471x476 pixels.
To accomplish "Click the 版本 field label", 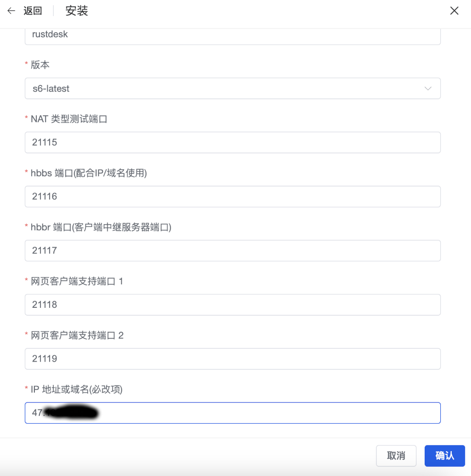I will 40,65.
